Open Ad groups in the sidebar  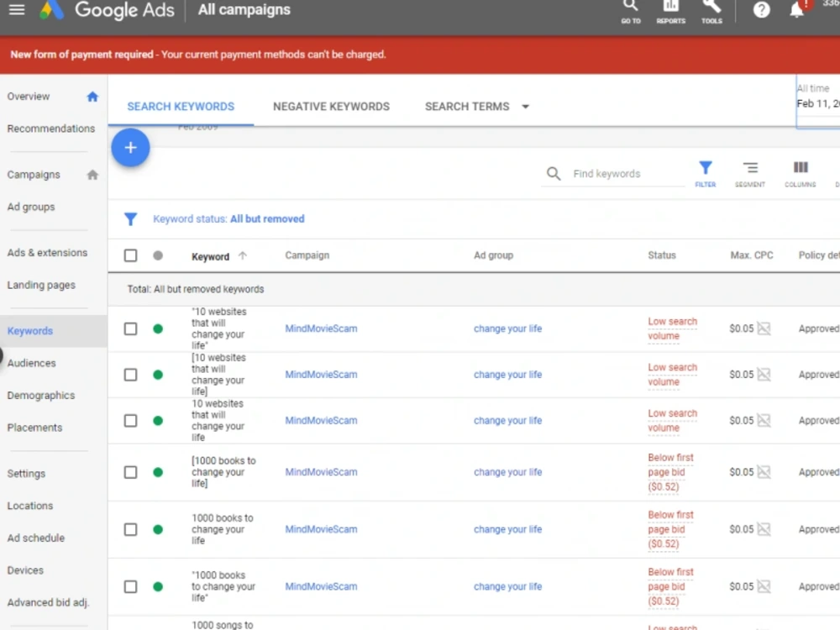31,207
